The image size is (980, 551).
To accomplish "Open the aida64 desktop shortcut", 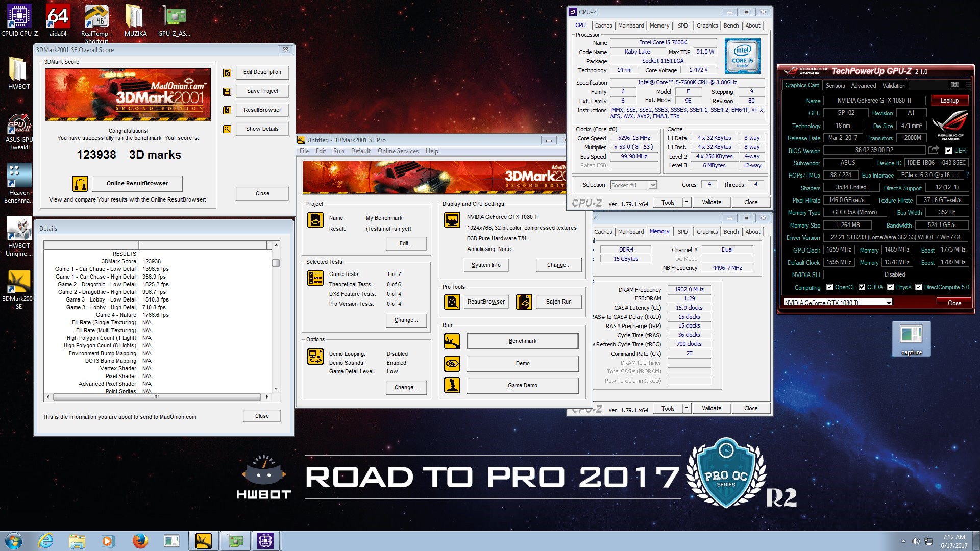I will click(x=58, y=20).
